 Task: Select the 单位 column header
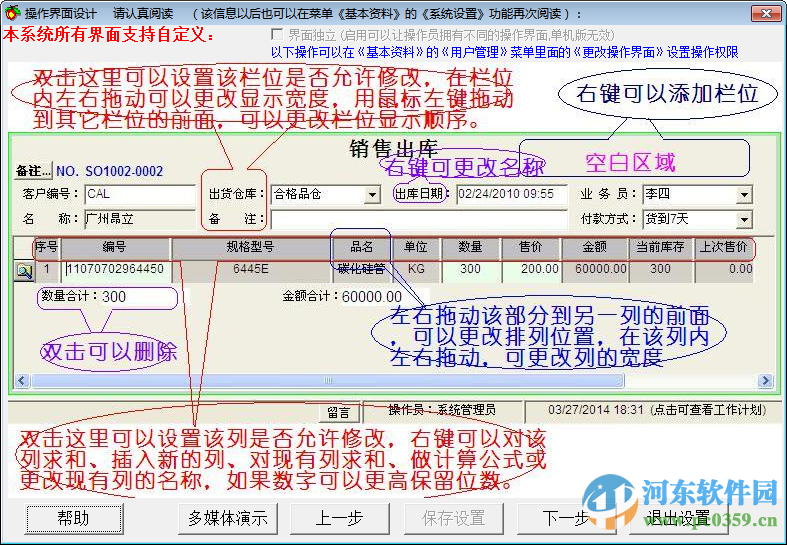(416, 247)
